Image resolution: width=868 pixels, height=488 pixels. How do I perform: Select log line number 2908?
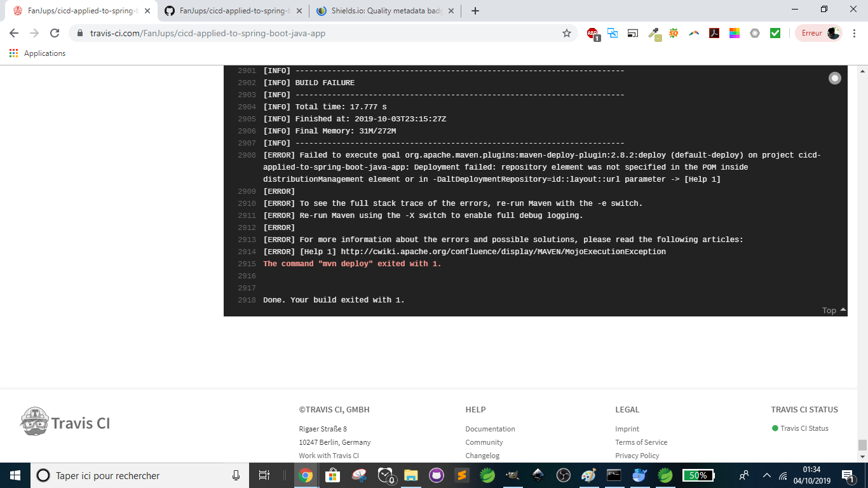coord(247,155)
